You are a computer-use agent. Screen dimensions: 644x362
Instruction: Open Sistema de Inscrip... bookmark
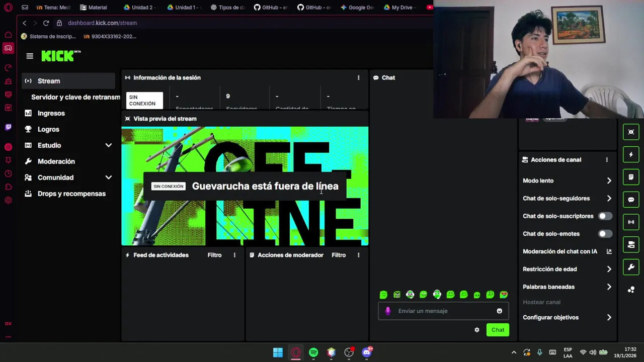[x=48, y=36]
